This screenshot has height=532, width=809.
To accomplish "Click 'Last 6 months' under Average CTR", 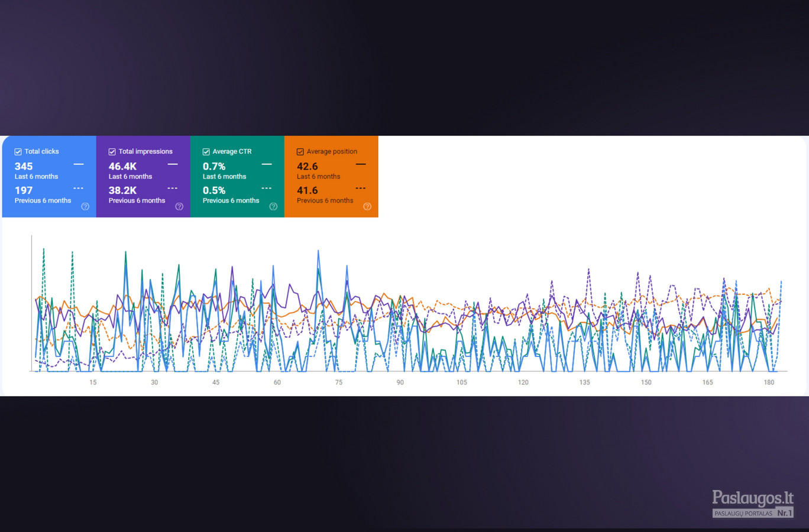I will [x=224, y=177].
